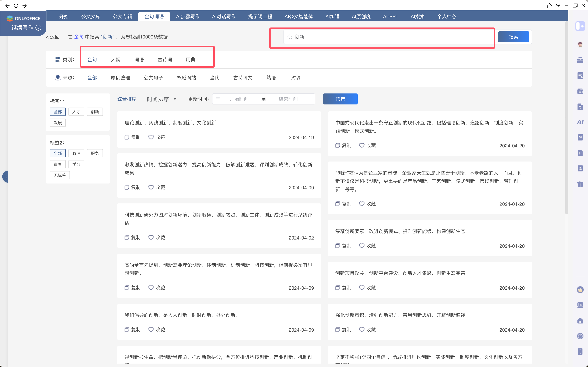Viewport: 588px width, 367px height.
Task: Open the 个人中心 tab
Action: coord(447,16)
